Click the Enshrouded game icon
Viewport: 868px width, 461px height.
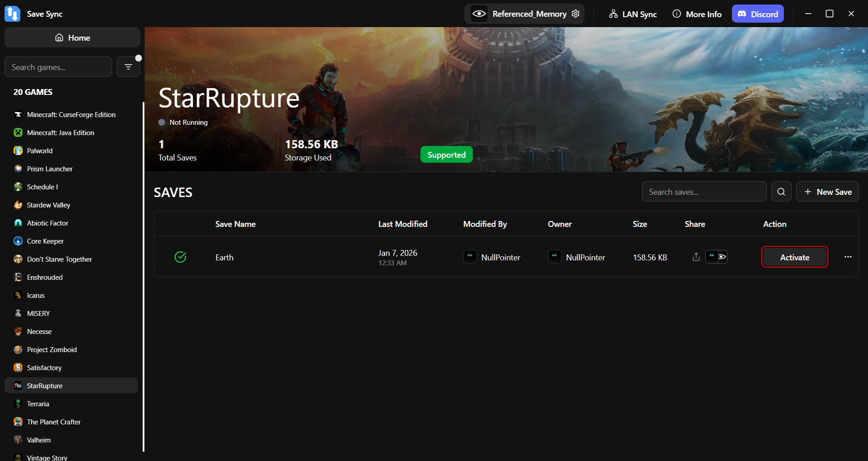[x=18, y=277]
